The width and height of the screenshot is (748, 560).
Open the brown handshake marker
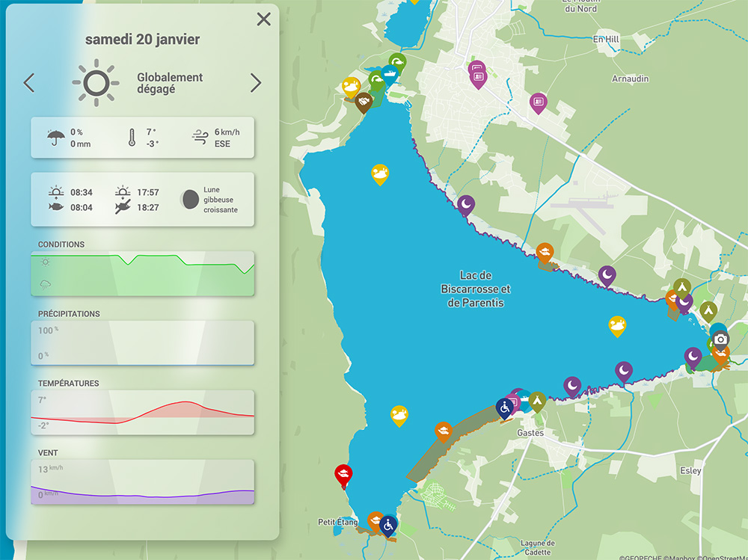click(364, 102)
